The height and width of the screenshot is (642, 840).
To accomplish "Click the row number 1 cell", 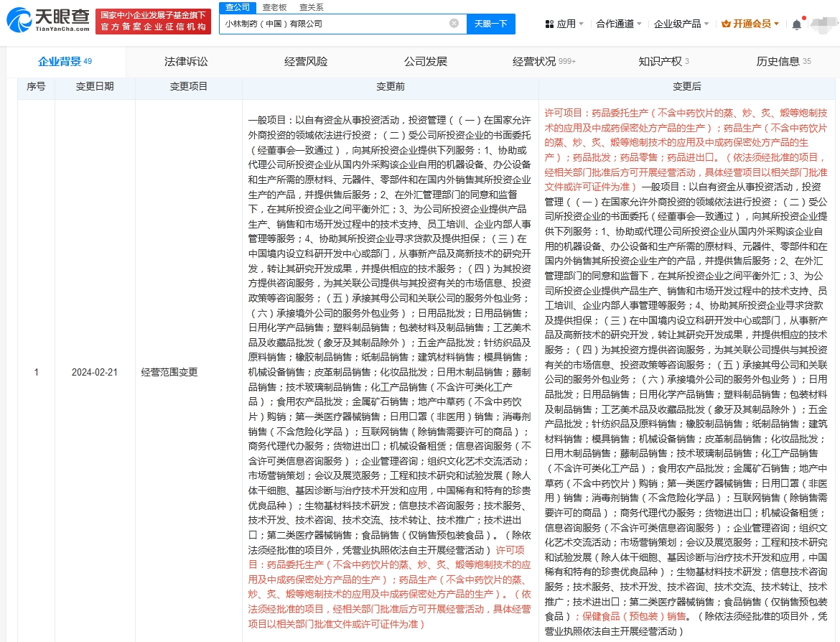I will [37, 372].
